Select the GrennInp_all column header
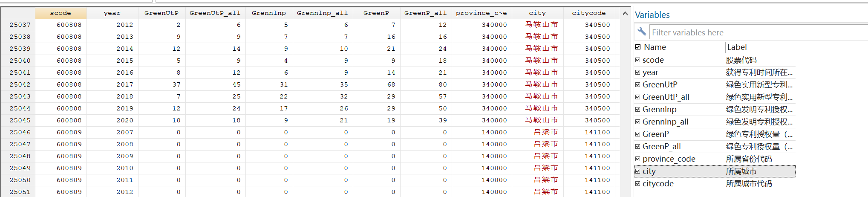The height and width of the screenshot is (197, 868). coord(323,13)
